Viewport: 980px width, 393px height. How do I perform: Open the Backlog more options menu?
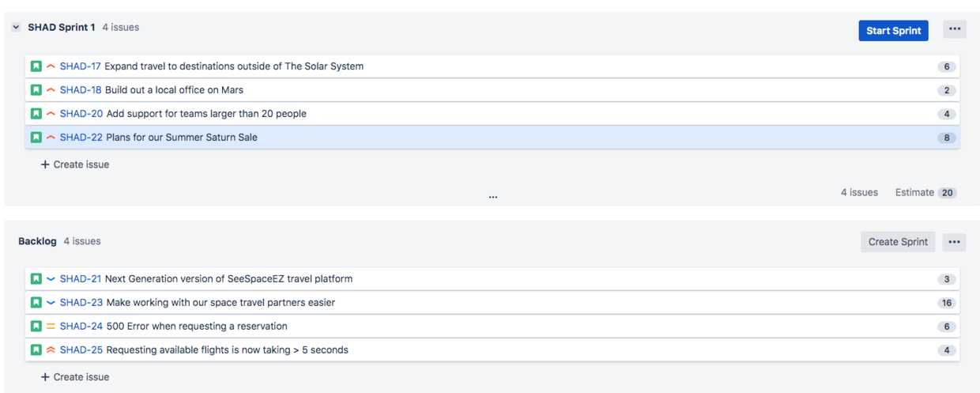(x=954, y=242)
